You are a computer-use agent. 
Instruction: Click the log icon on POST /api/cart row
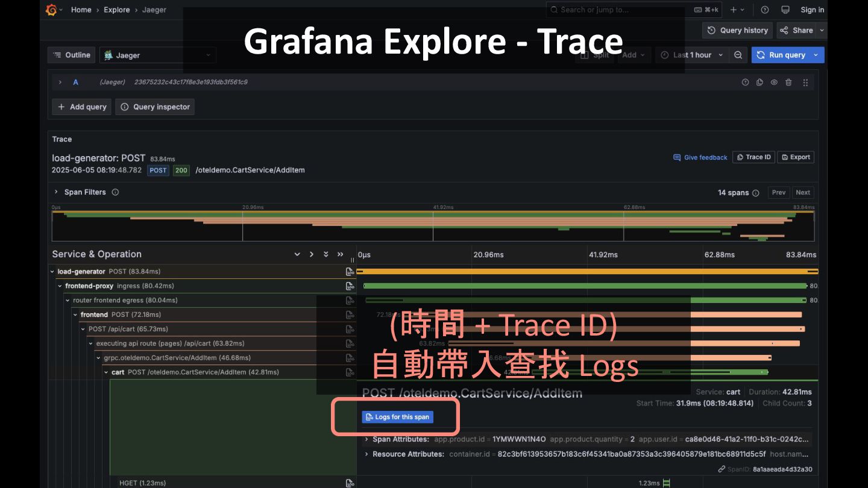(x=350, y=329)
